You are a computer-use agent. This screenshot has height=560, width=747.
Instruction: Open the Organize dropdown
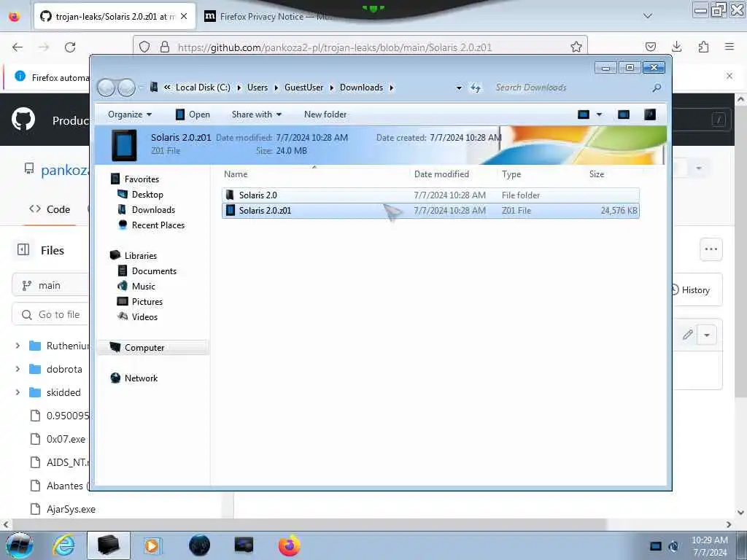point(130,114)
